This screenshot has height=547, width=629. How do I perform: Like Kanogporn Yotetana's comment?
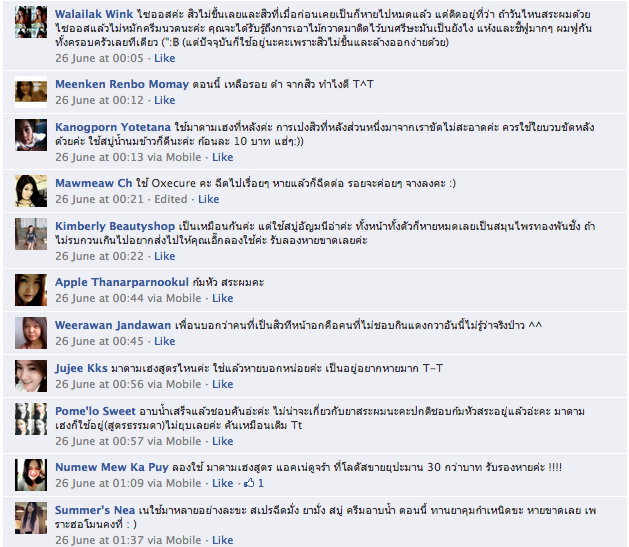(x=222, y=157)
